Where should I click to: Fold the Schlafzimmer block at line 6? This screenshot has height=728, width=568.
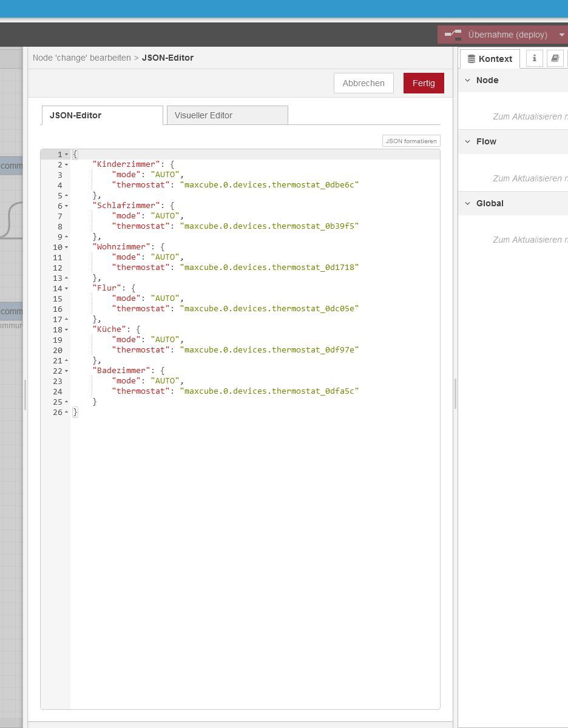(x=67, y=206)
